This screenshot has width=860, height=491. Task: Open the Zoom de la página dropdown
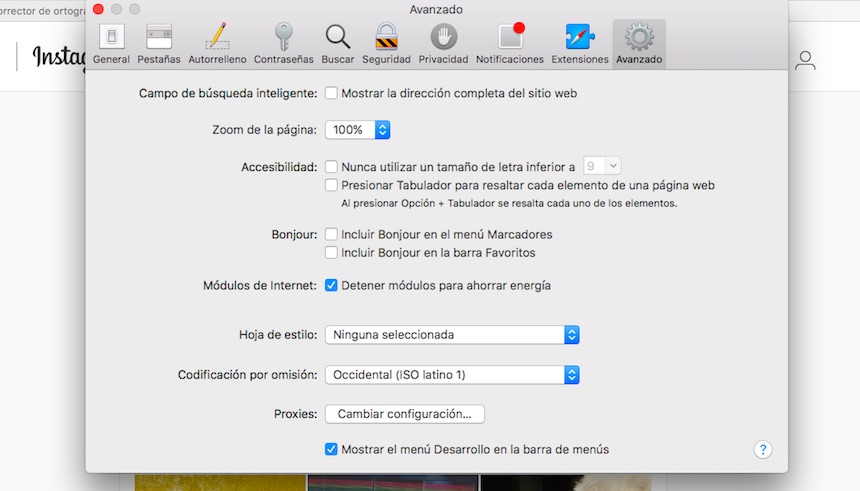pos(357,130)
